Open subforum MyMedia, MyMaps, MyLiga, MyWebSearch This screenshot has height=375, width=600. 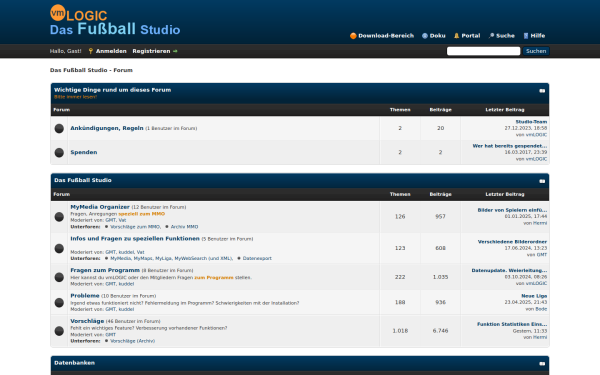coord(171,259)
